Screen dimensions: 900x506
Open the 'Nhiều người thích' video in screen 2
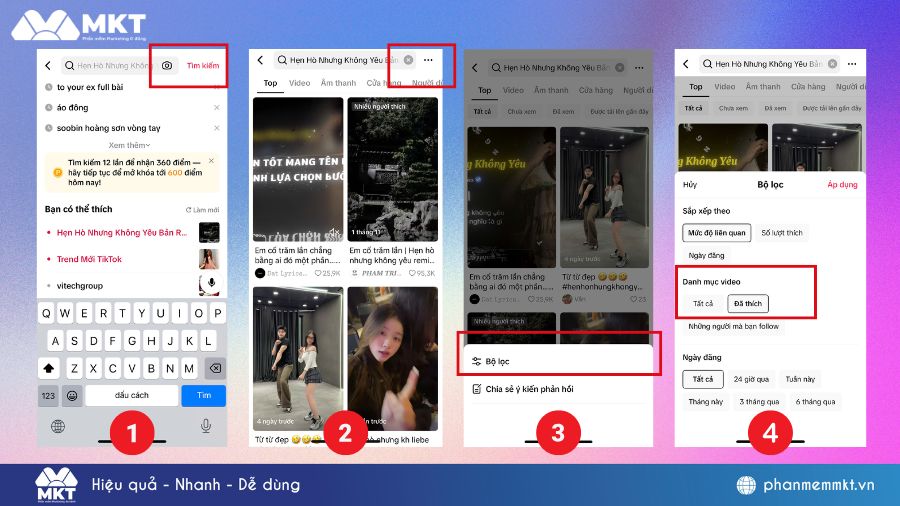(x=393, y=169)
